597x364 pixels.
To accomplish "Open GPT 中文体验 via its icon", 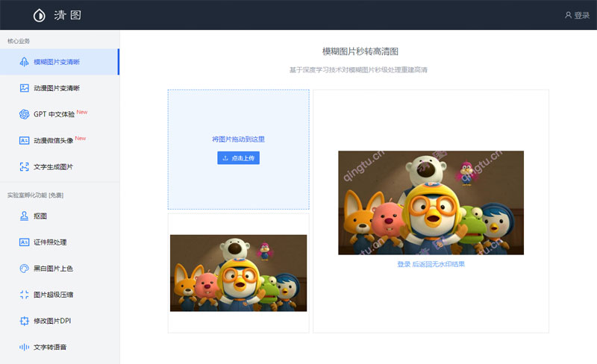I will tap(25, 114).
